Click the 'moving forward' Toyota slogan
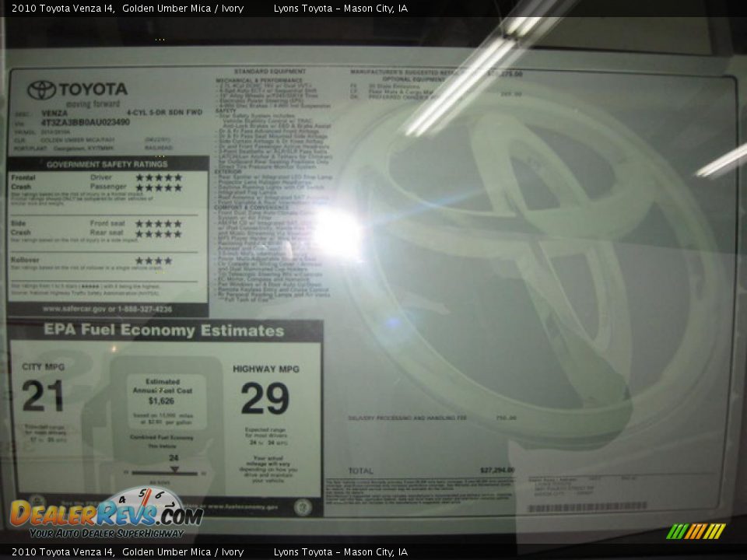This screenshot has width=747, height=560. coord(93,103)
